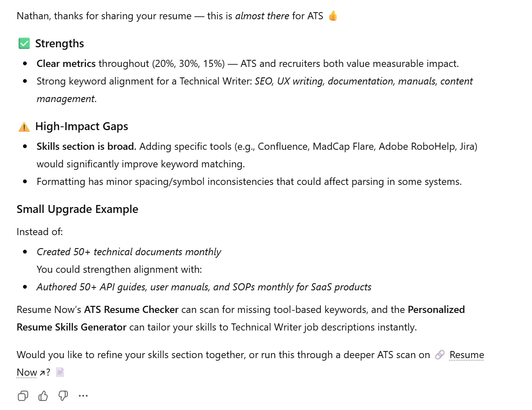Click the green checkmark beside Strengths
Image resolution: width=532 pixels, height=410 pixels.
tap(24, 43)
